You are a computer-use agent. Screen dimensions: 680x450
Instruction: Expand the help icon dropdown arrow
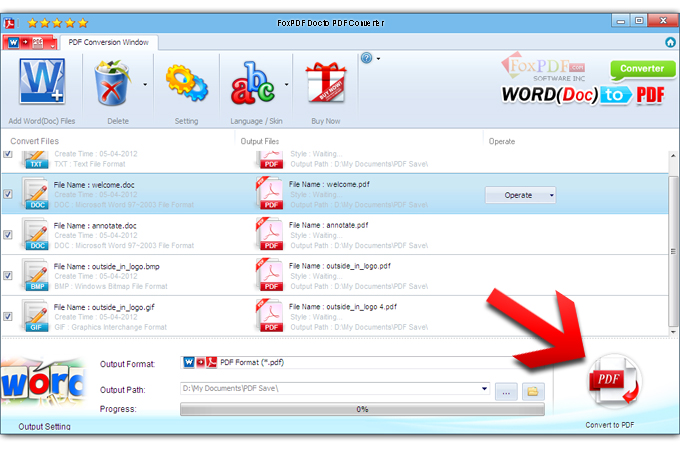click(378, 58)
